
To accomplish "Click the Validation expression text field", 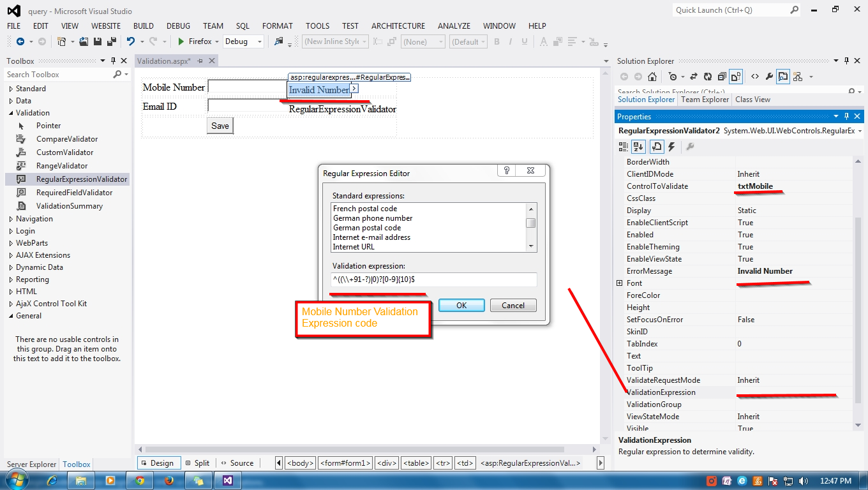I will click(433, 280).
